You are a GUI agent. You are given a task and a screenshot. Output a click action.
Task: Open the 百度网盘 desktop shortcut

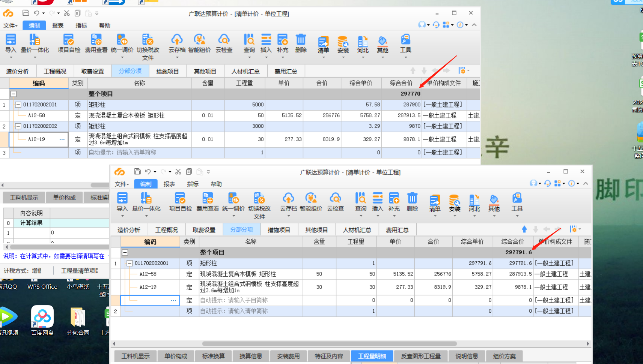(x=42, y=321)
